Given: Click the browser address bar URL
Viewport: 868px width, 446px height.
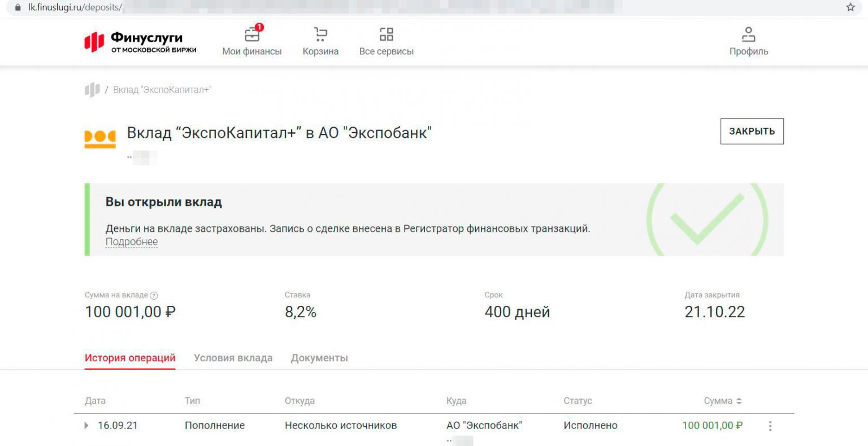Looking at the screenshot, I should [x=75, y=8].
